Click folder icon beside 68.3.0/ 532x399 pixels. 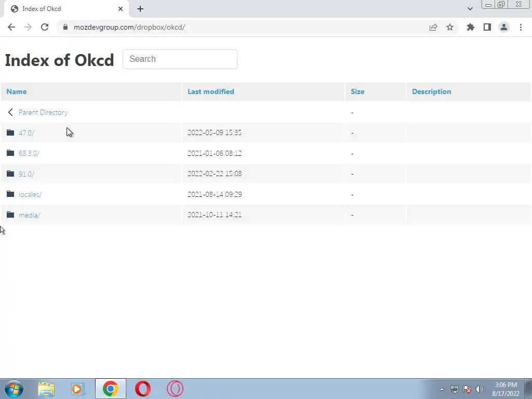click(10, 153)
